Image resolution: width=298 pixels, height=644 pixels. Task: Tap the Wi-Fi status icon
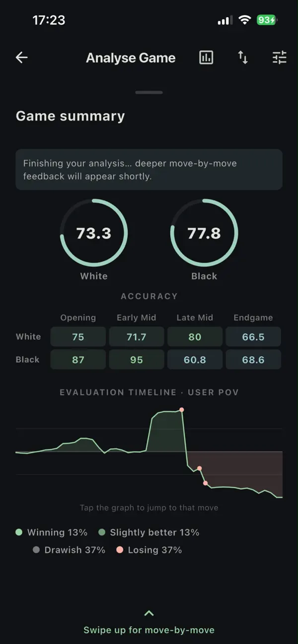pos(244,20)
